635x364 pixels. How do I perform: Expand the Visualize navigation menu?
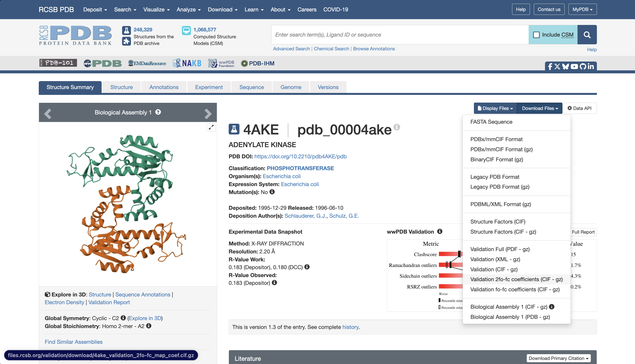156,9
